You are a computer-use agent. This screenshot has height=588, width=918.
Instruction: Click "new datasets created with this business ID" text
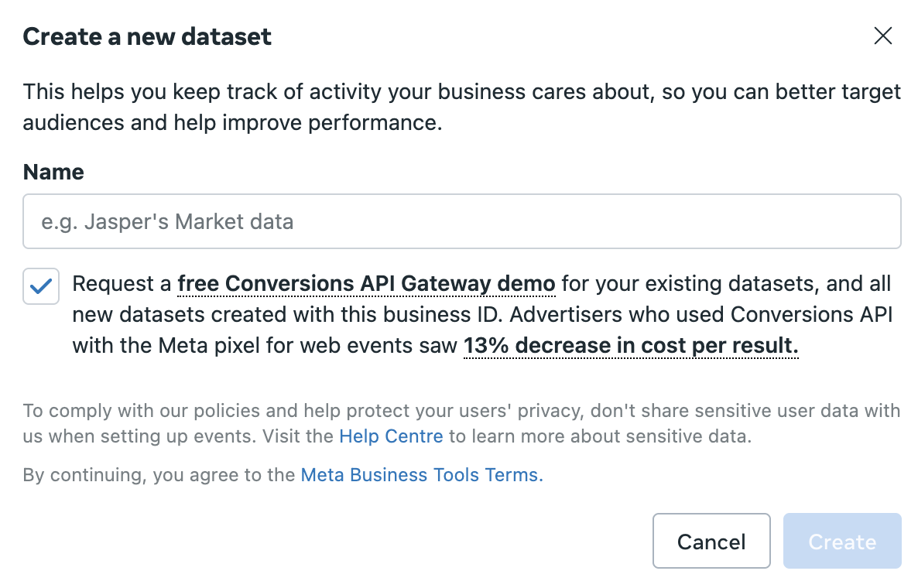[279, 315]
